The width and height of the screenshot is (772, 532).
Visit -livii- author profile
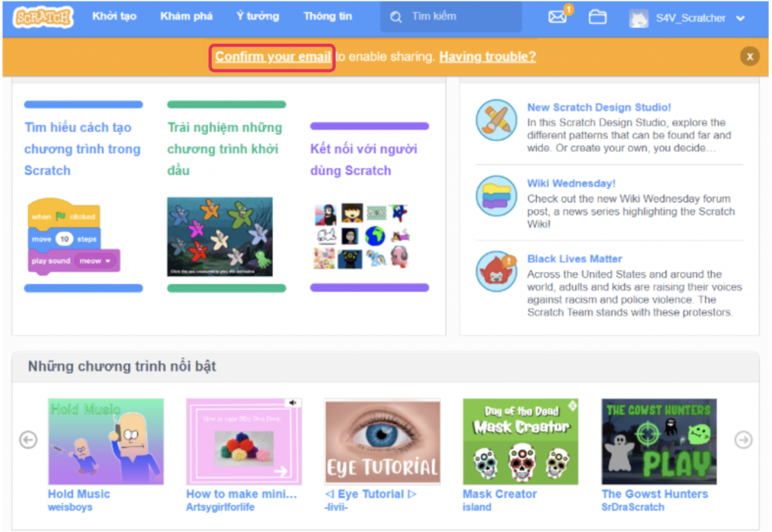pos(336,507)
